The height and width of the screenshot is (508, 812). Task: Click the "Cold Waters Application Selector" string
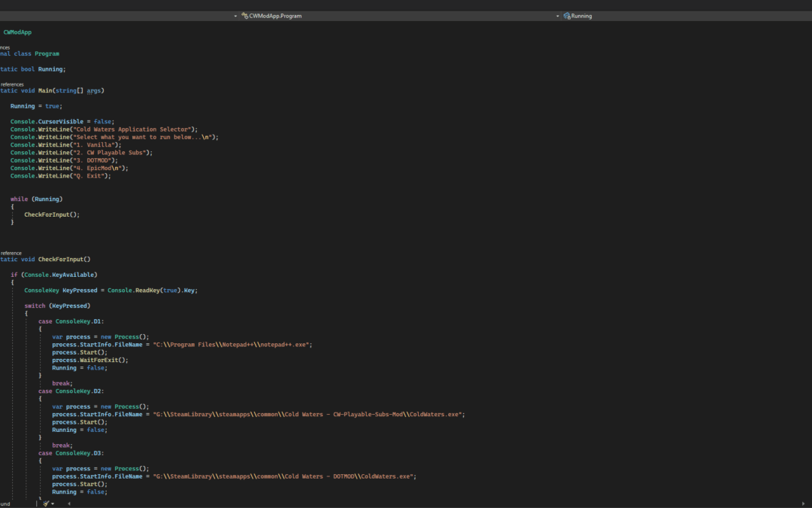click(132, 129)
